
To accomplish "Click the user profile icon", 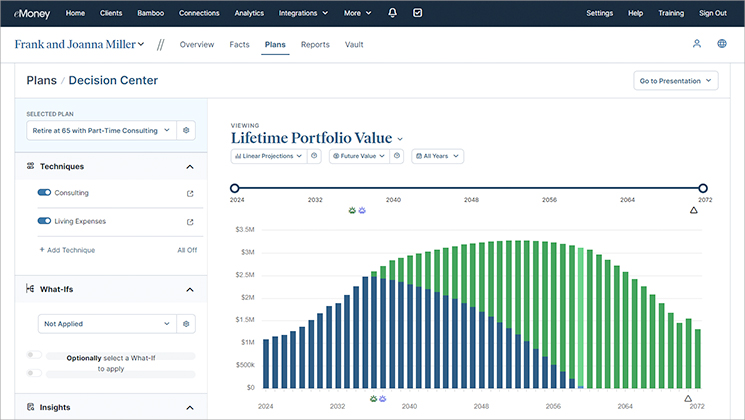I will (x=697, y=44).
